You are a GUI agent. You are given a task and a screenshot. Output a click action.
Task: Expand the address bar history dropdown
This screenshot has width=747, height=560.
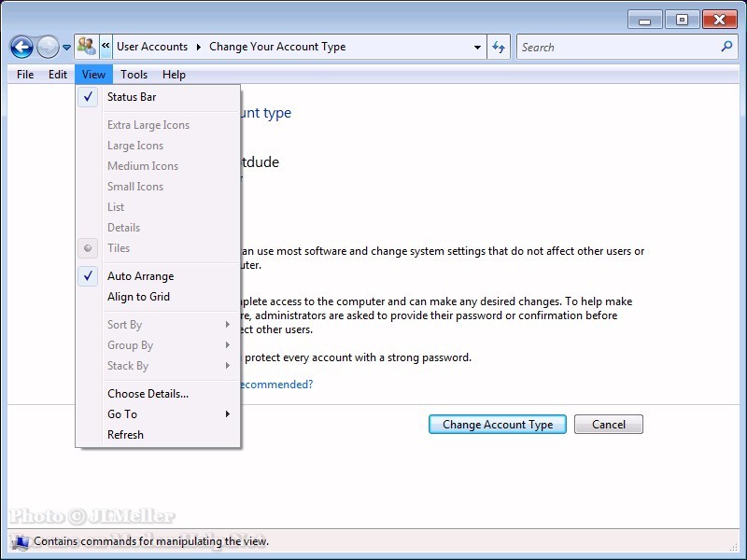click(x=478, y=47)
